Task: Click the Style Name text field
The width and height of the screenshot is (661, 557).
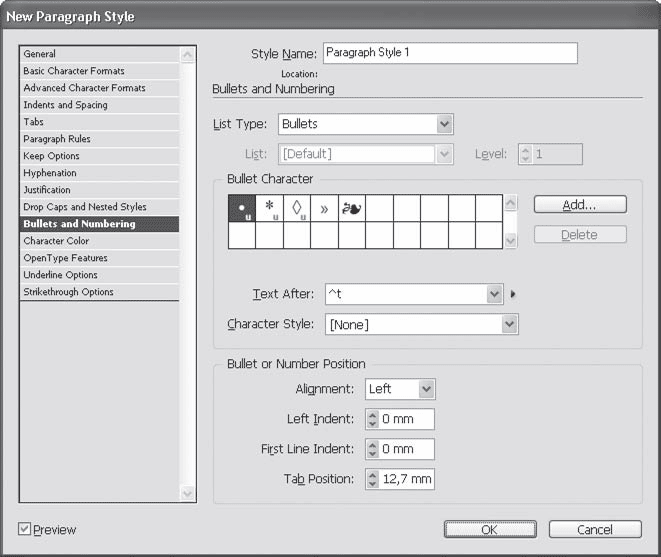Action: 450,53
